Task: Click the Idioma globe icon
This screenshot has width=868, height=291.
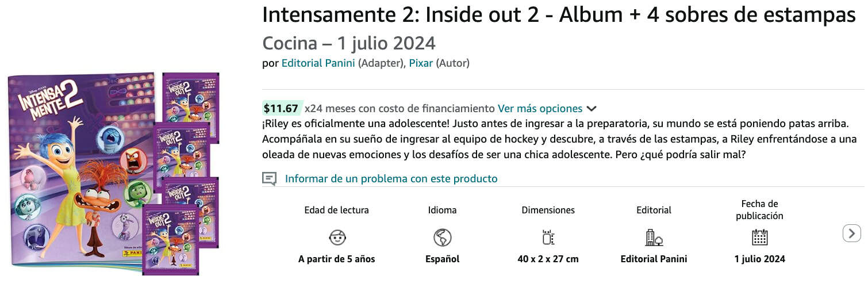Action: 442,237
